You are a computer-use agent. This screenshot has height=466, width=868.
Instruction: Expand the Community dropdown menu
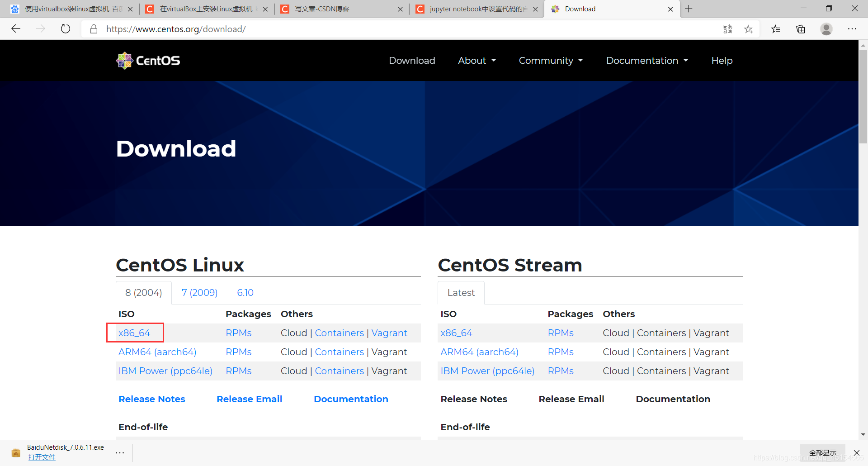pos(551,61)
